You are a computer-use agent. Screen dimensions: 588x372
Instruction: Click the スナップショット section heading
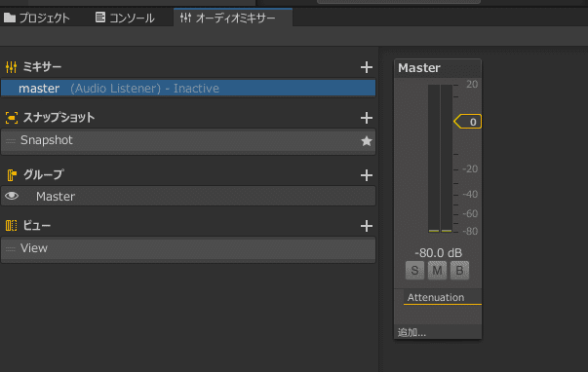click(x=59, y=118)
